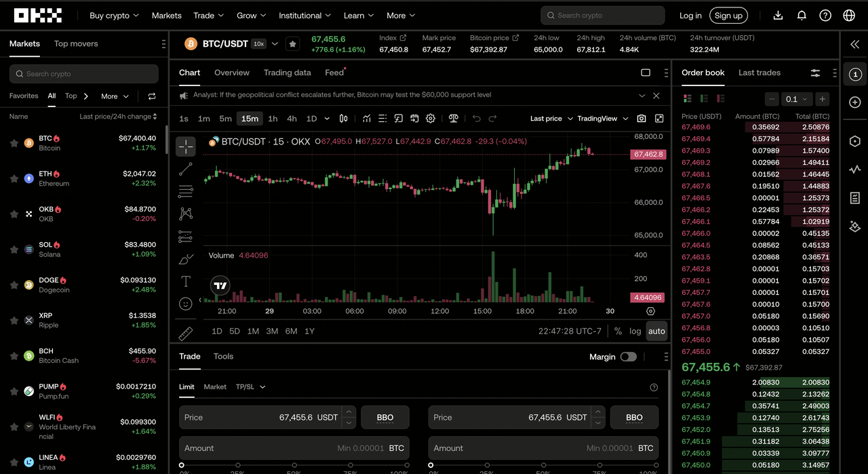The height and width of the screenshot is (474, 868).
Task: Favorite the BTC/USDT pair with star
Action: 292,44
